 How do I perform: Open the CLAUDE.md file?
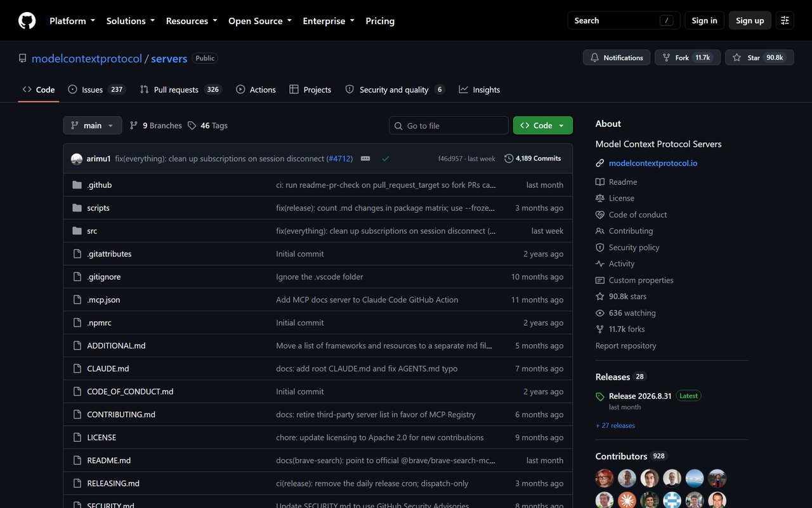click(x=108, y=368)
